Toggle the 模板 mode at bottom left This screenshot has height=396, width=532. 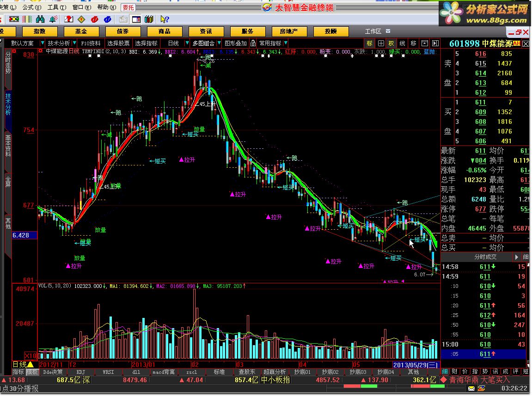click(32, 372)
